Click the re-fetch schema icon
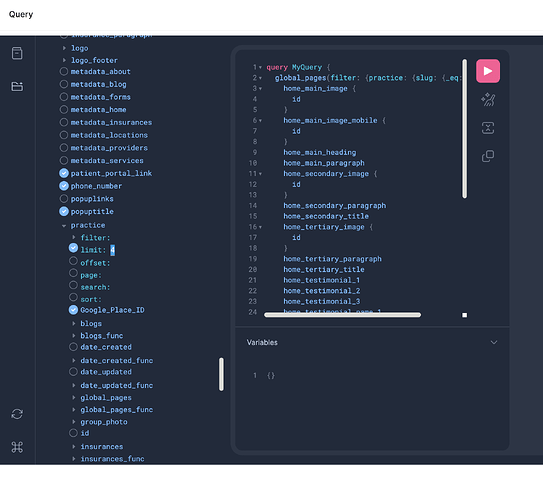Viewport: 543px width, 500px height. tap(17, 414)
